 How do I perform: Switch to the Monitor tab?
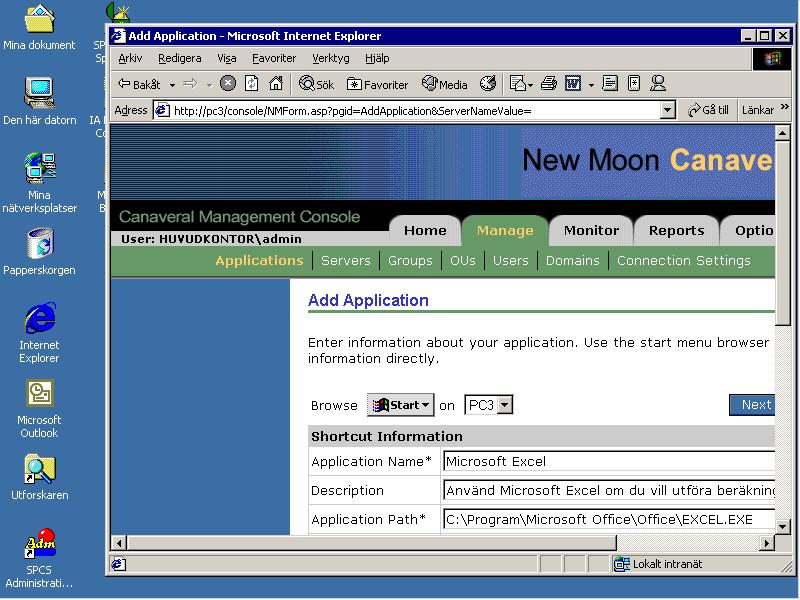[x=591, y=231]
